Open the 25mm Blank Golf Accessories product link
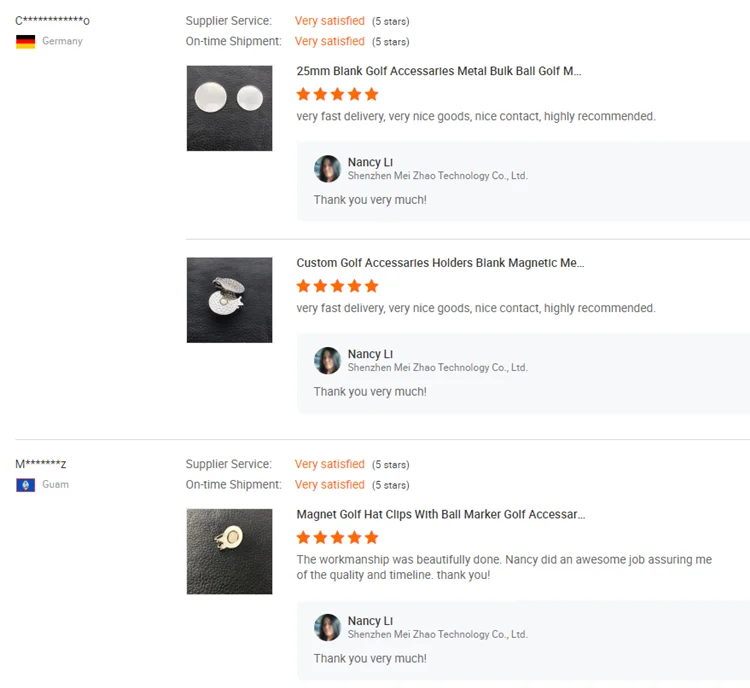 click(438, 71)
